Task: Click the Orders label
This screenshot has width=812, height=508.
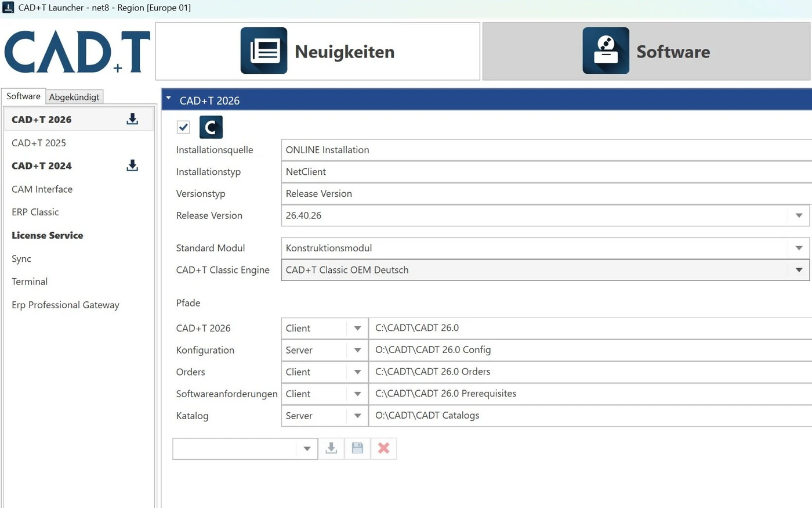Action: 191,372
